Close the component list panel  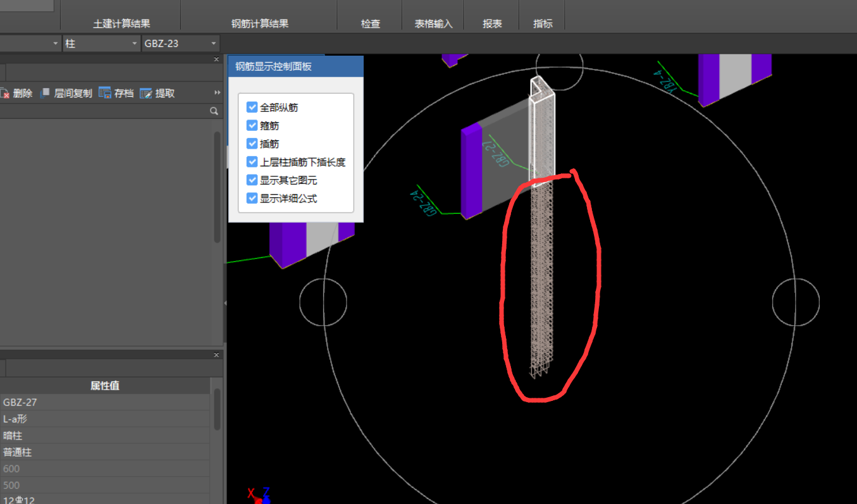216,59
